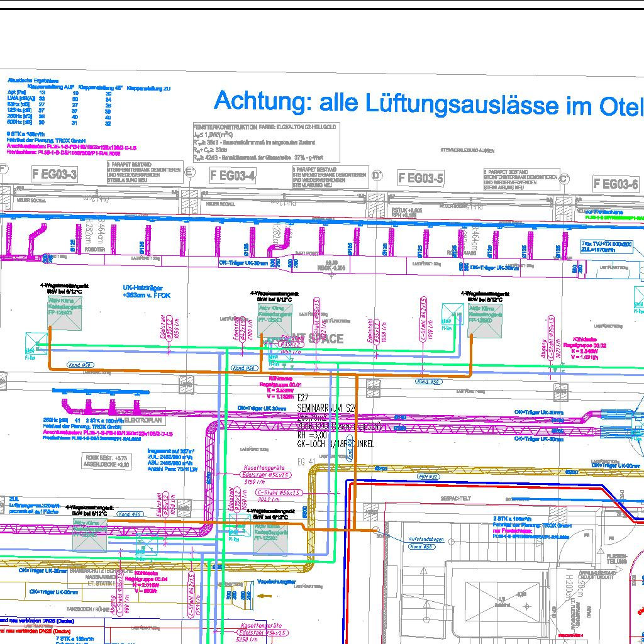The width and height of the screenshot is (644, 644).
Task: Click the '3042 l/h' flow value
Action: point(269,499)
